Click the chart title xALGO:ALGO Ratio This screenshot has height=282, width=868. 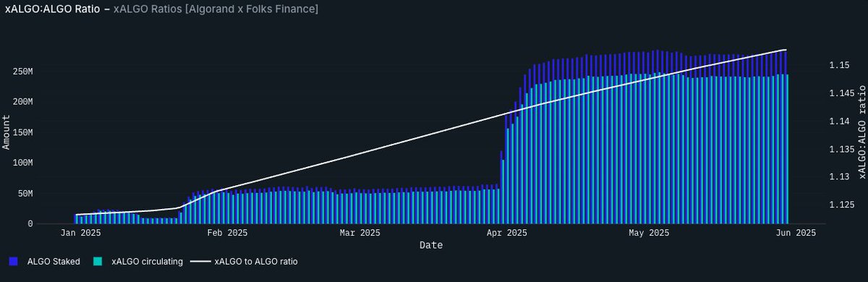coord(52,9)
